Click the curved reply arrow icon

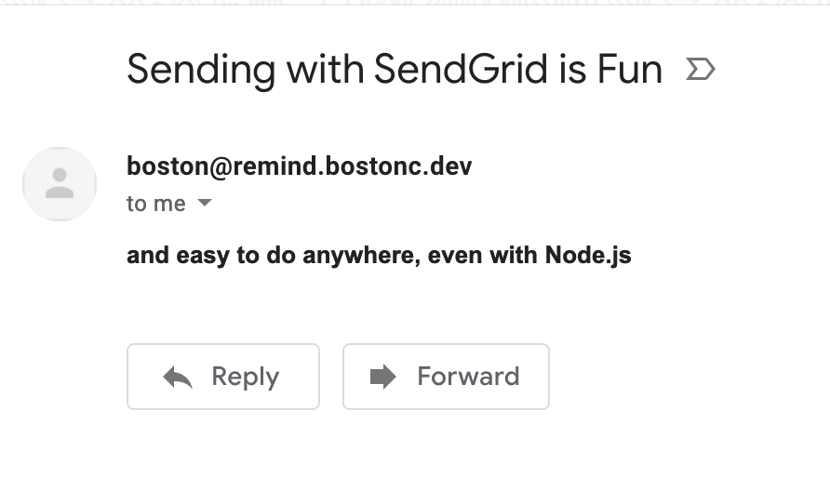pos(178,378)
